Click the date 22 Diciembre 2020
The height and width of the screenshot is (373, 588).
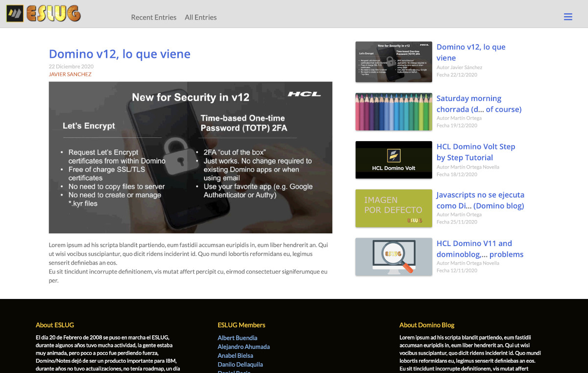point(71,67)
